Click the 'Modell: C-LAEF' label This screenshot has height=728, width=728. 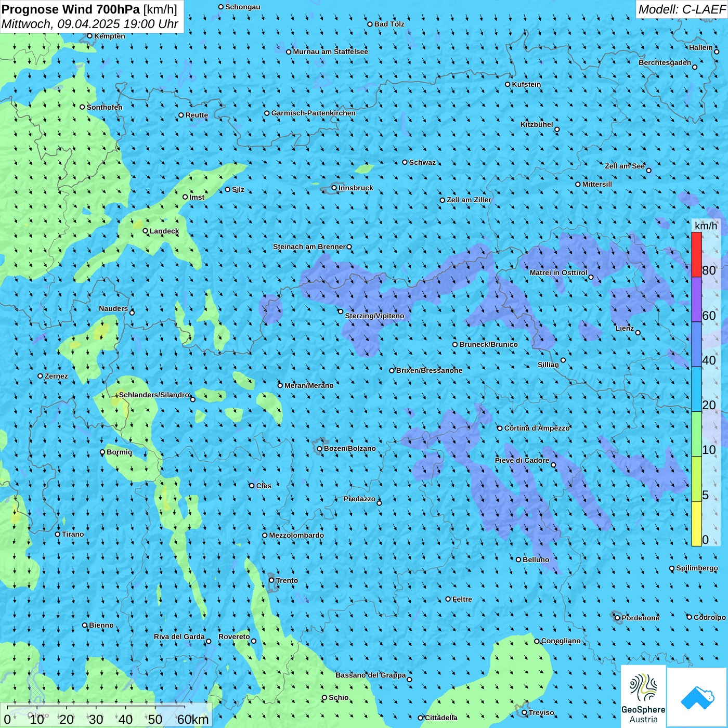tap(682, 9)
